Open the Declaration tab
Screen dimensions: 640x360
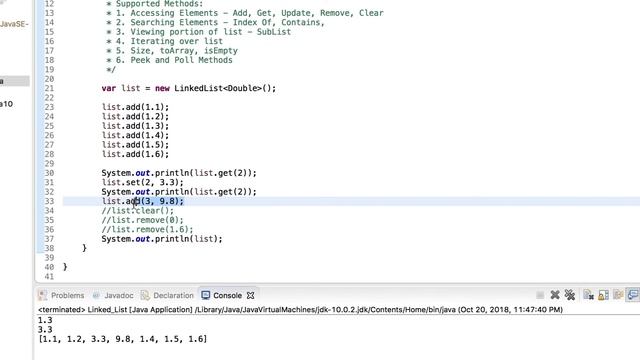(173, 295)
